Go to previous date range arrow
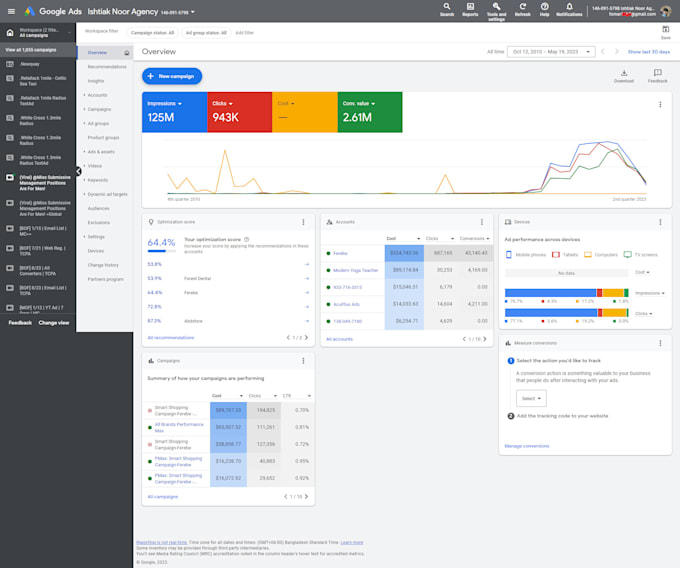 603,52
